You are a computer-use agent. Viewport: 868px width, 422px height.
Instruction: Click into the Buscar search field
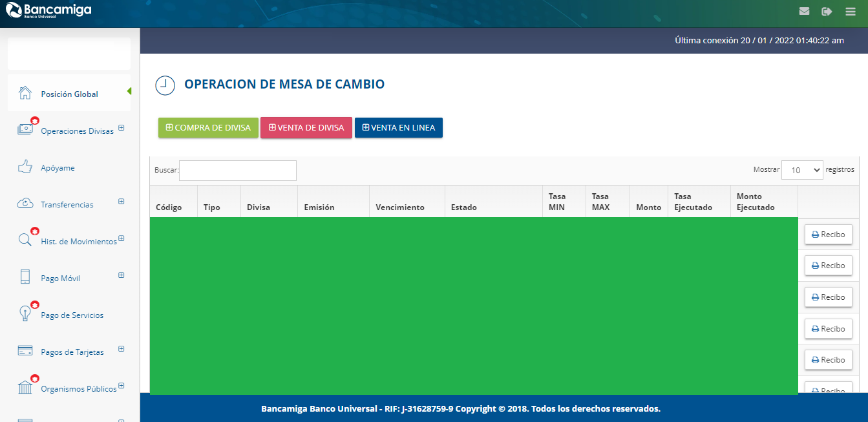click(x=238, y=171)
